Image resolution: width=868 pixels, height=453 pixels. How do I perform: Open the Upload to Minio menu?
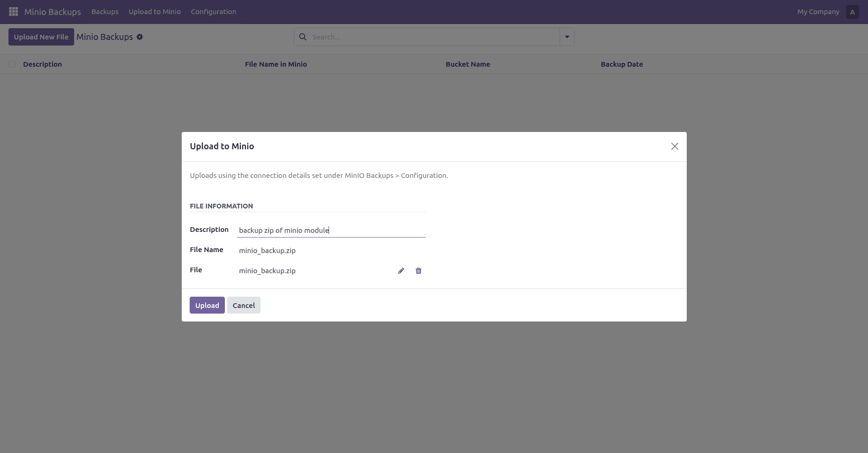154,12
